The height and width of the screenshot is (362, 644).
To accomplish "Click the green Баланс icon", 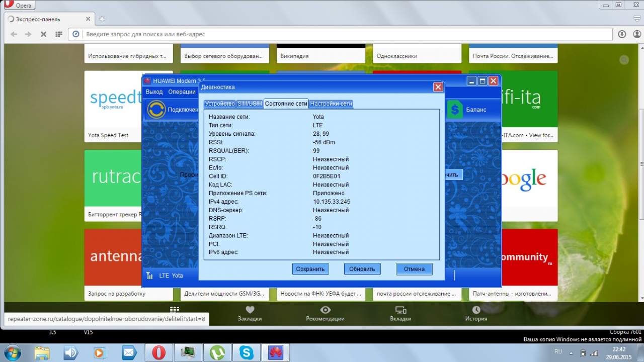I will [x=455, y=110].
